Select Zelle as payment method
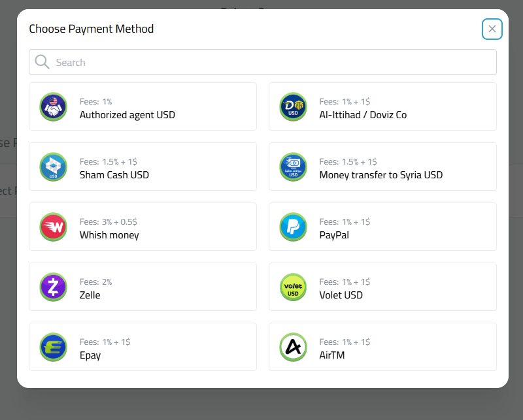The image size is (523, 420). (143, 287)
